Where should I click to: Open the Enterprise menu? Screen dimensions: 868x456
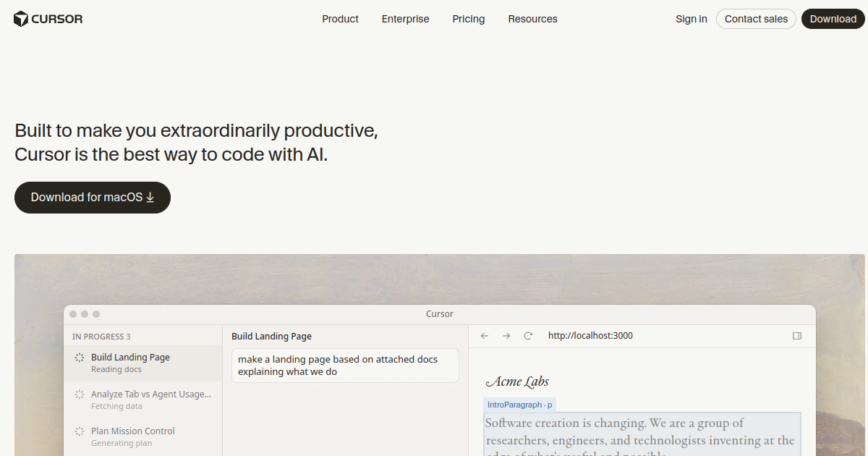point(405,19)
